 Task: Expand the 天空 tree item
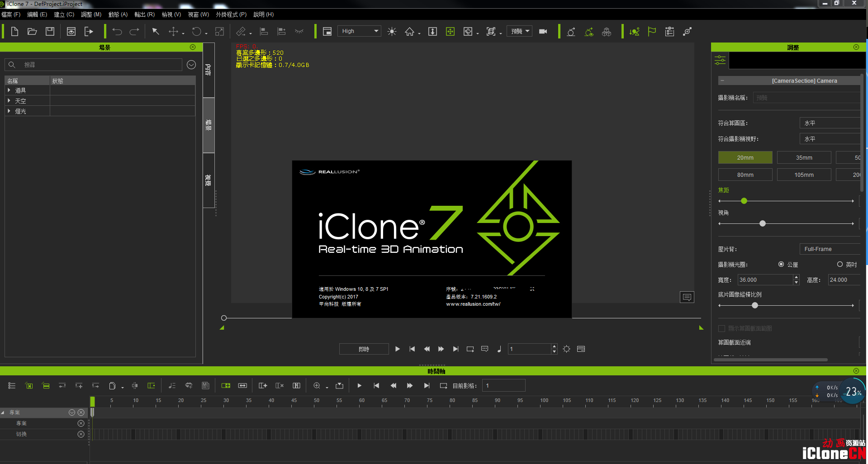[x=9, y=100]
